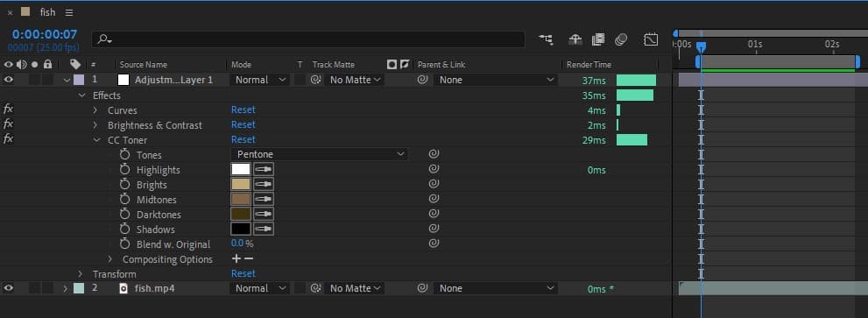The height and width of the screenshot is (318, 868).
Task: Open Mode dropdown for Adjustment Layer 1
Action: click(260, 80)
